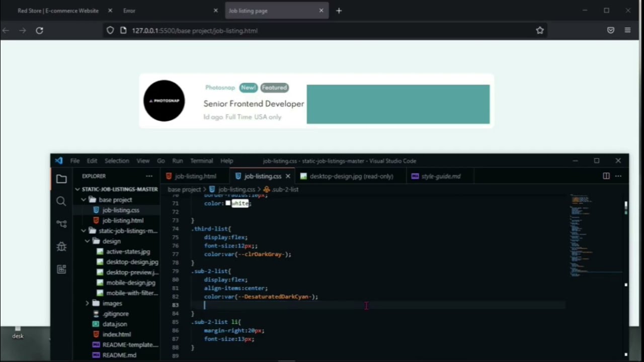644x362 pixels.
Task: Close the job-listing.css editor tab
Action: point(288,176)
